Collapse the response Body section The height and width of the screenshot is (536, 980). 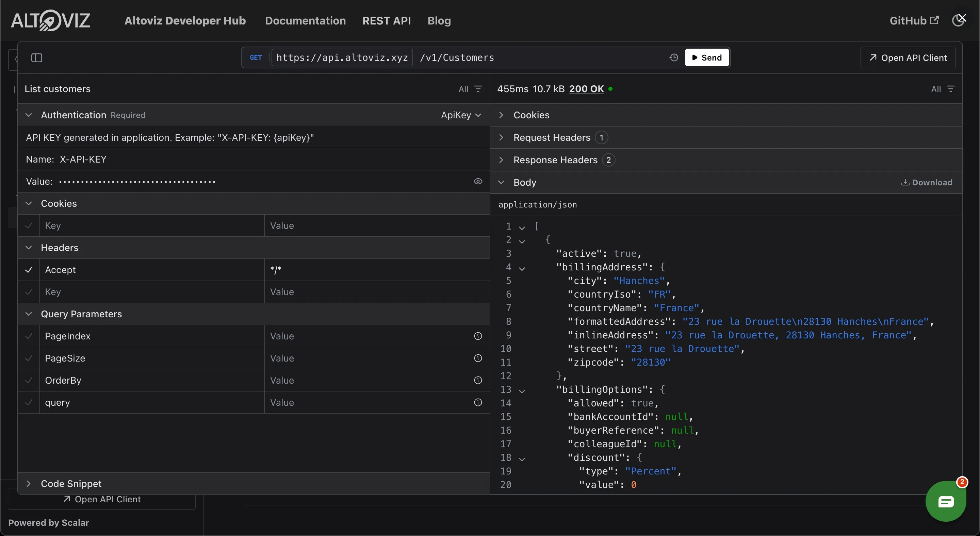pyautogui.click(x=501, y=182)
